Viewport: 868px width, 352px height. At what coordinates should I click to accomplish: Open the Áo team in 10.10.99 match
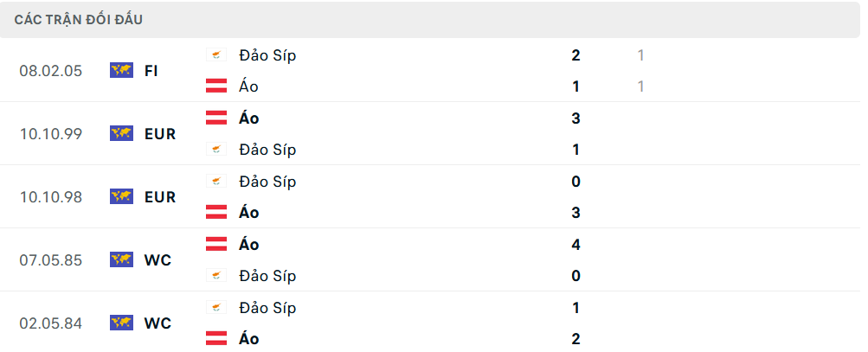click(x=249, y=118)
